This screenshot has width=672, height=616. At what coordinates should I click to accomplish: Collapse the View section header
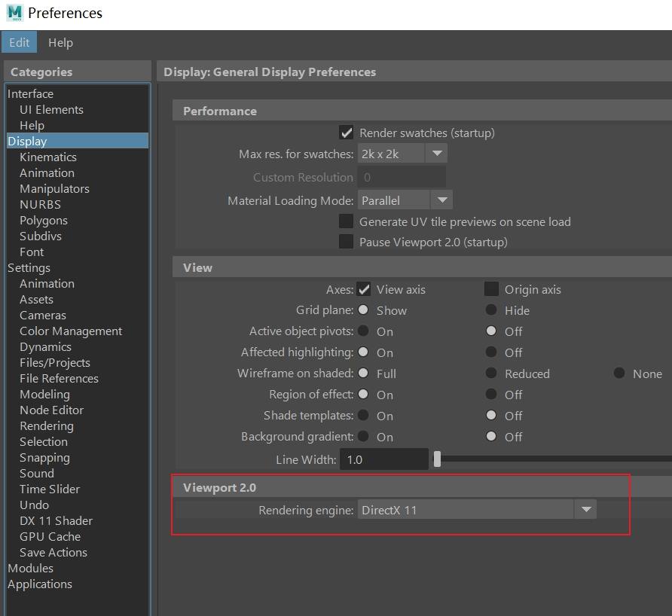click(422, 267)
